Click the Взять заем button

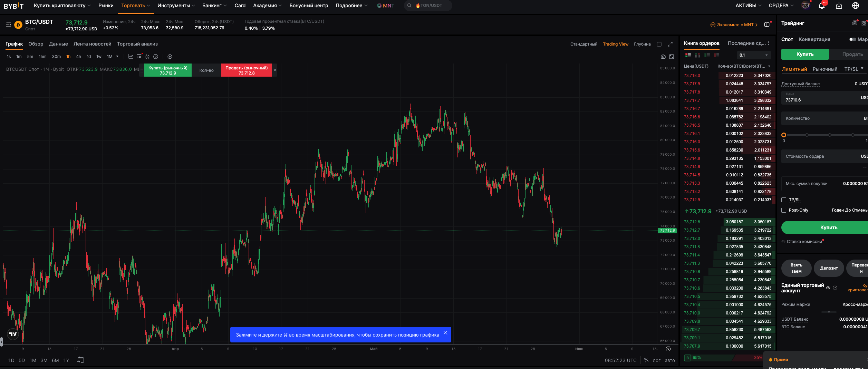tap(797, 268)
